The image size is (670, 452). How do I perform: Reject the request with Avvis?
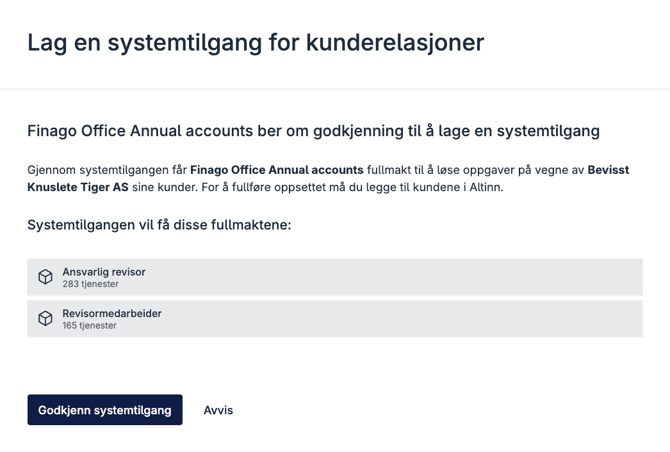(218, 410)
